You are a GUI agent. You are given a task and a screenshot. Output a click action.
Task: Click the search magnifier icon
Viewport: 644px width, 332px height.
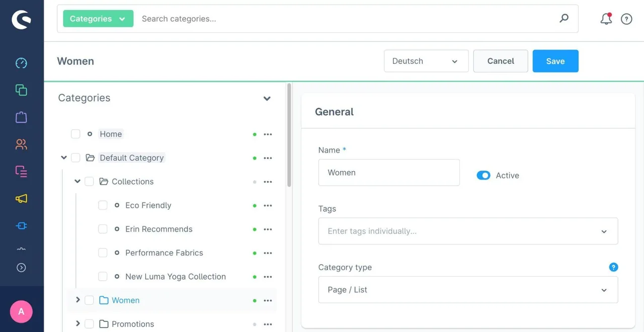(564, 19)
